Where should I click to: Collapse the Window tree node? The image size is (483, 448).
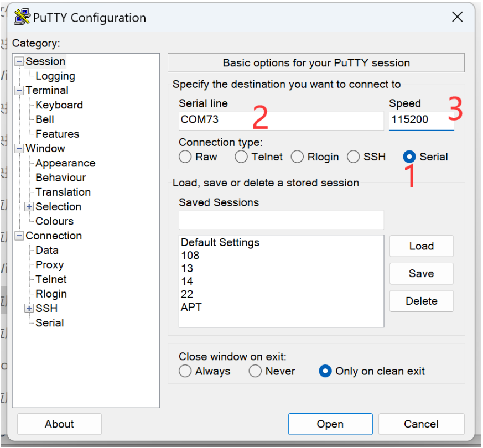tap(19, 149)
